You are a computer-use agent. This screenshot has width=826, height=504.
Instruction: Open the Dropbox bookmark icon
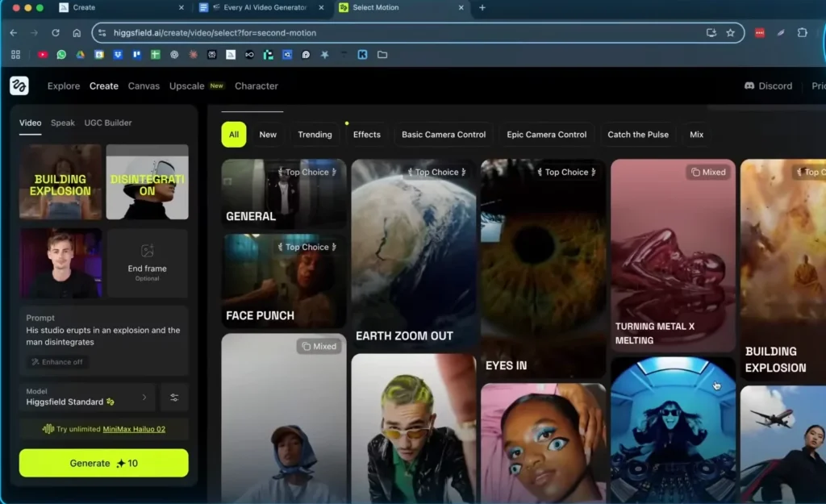[x=118, y=55]
